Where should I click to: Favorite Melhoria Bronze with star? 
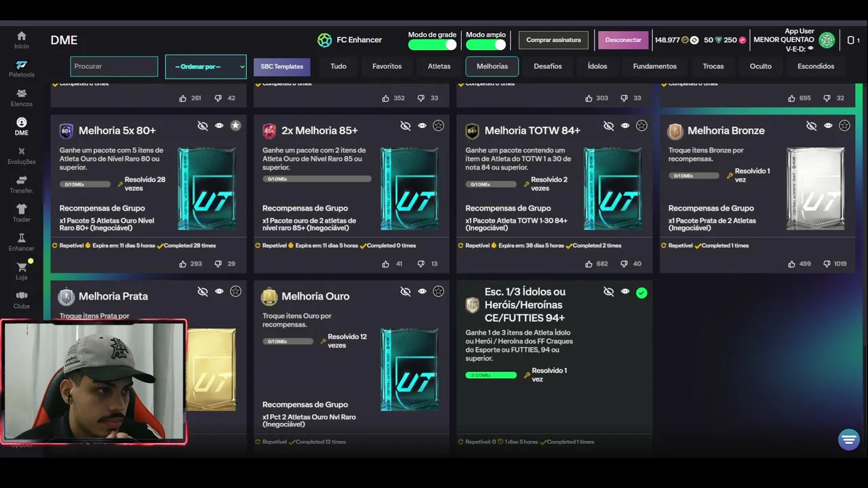coord(844,125)
